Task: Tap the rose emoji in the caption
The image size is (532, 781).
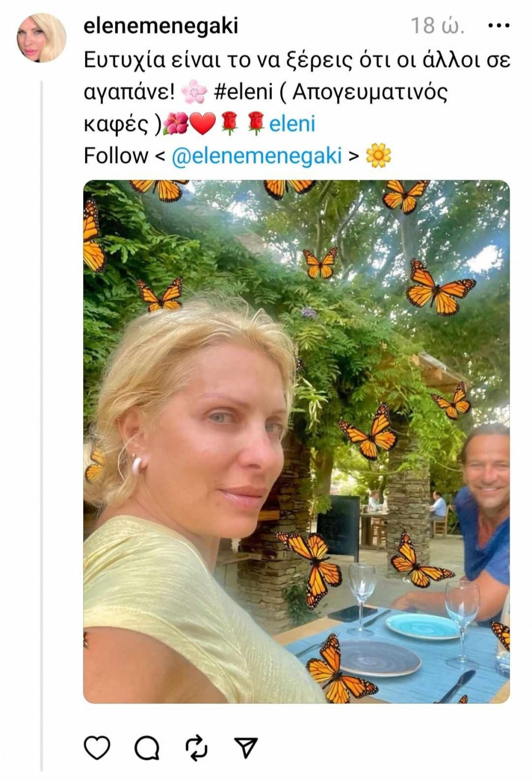Action: (231, 125)
